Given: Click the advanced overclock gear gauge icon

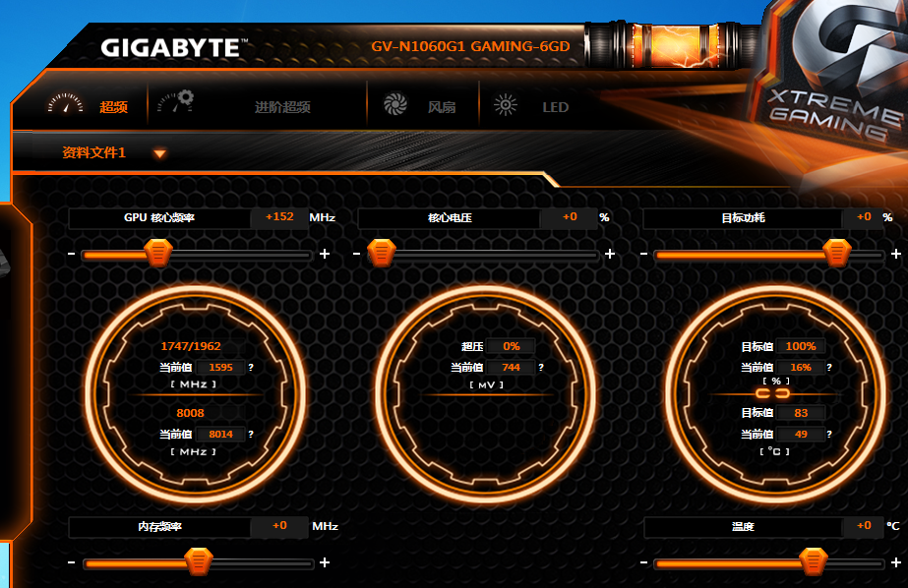Looking at the screenshot, I should (175, 102).
